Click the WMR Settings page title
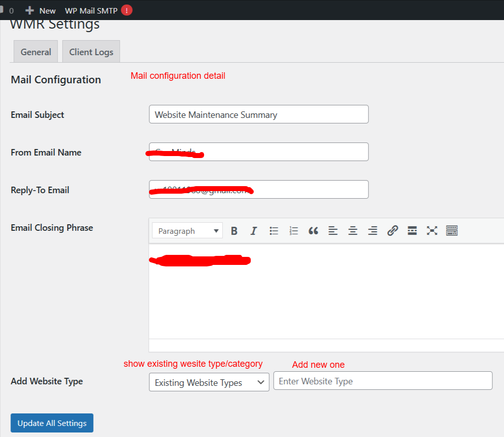 55,25
